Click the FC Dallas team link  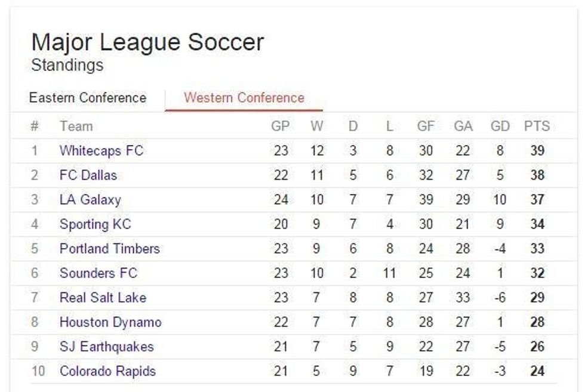coord(88,175)
